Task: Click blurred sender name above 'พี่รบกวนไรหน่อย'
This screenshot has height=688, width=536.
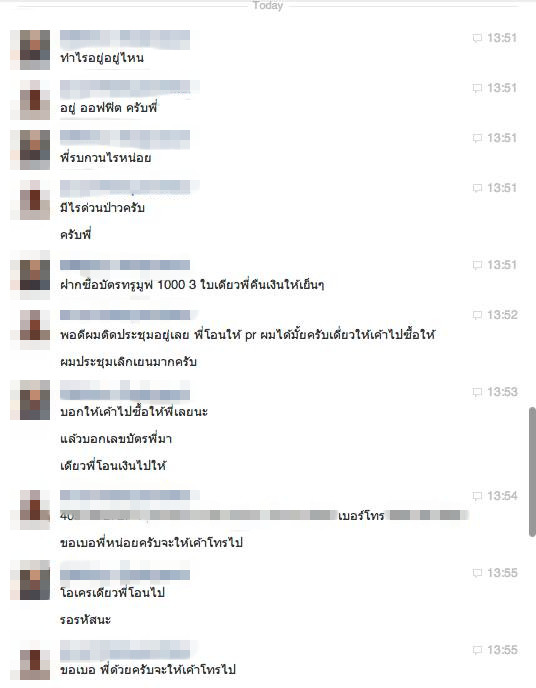Action: point(125,138)
